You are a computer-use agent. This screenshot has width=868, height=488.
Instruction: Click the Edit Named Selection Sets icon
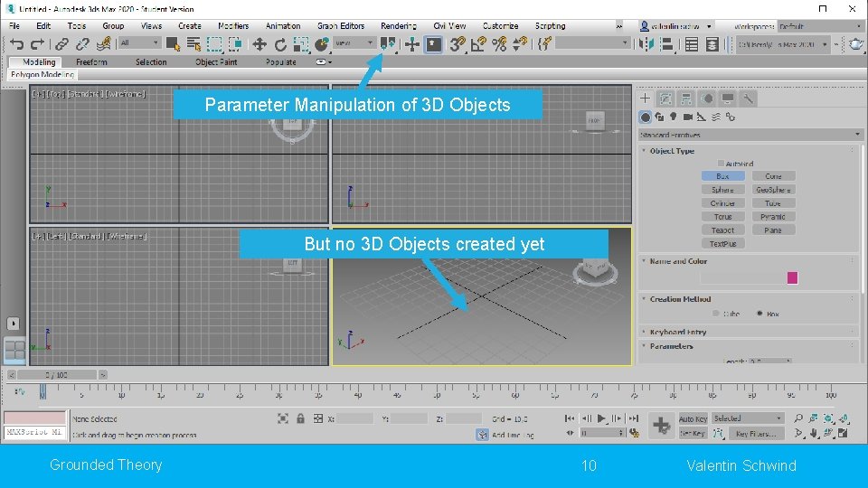[x=545, y=44]
